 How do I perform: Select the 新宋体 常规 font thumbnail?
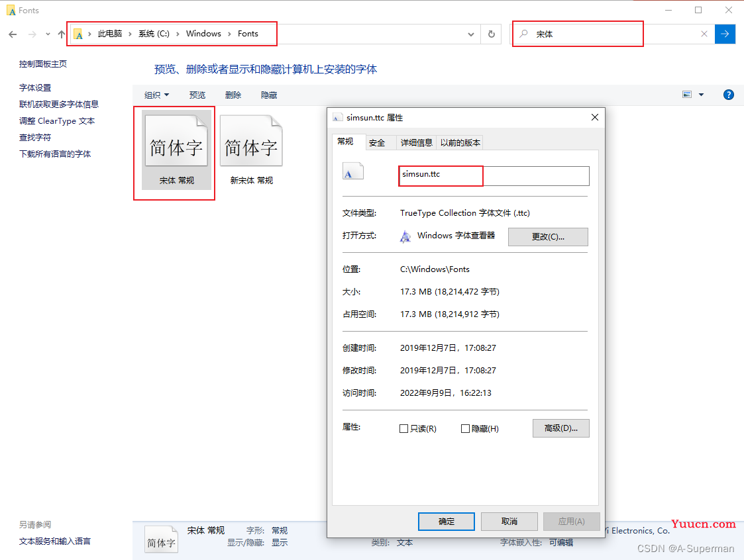click(x=252, y=150)
